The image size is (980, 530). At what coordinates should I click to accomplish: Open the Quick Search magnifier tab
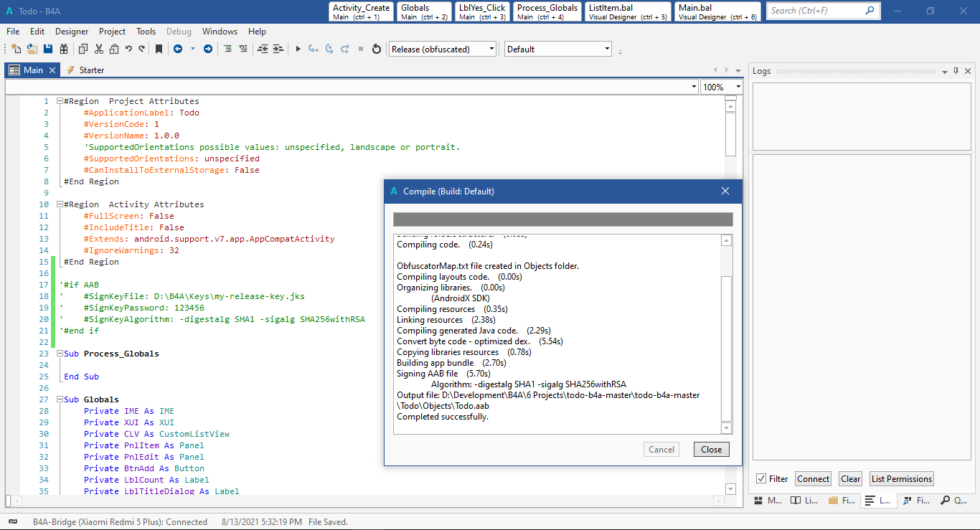[953, 501]
